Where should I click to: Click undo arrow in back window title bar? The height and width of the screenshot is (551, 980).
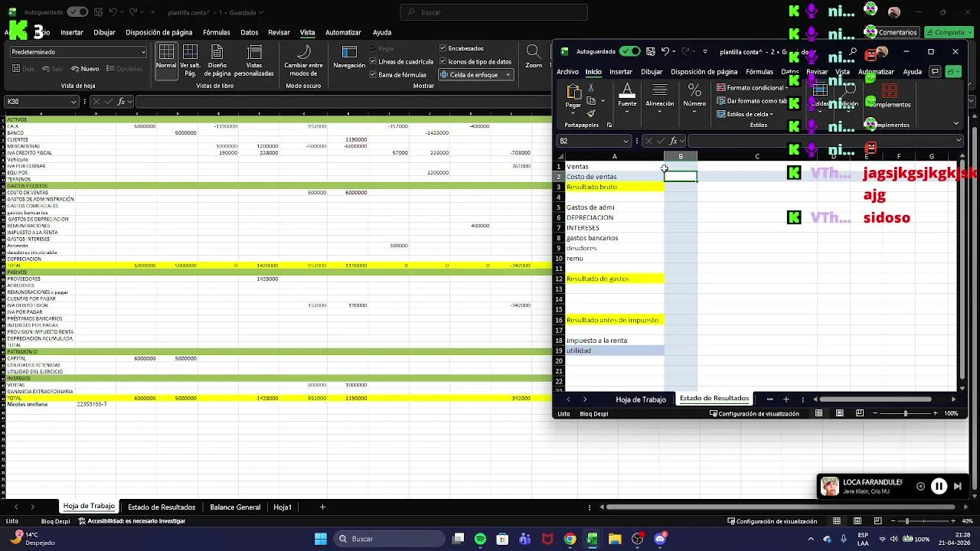[113, 12]
